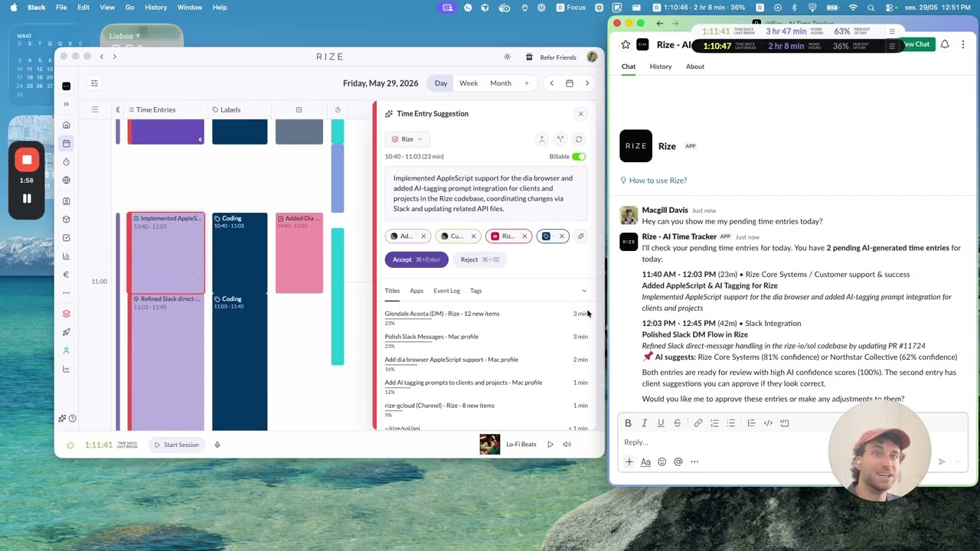The image size is (980, 551).
Task: Open the timeline hamburger menu
Action: tap(95, 109)
